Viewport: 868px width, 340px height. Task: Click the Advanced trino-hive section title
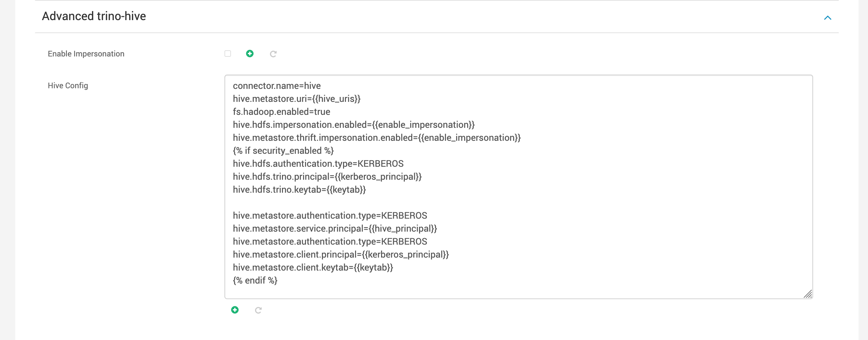pyautogui.click(x=94, y=16)
